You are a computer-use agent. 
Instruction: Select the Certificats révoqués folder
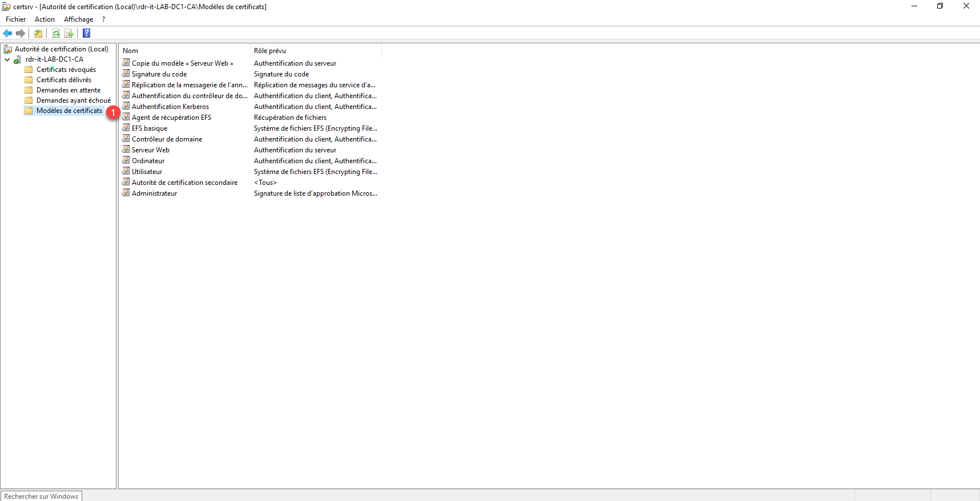pyautogui.click(x=66, y=70)
